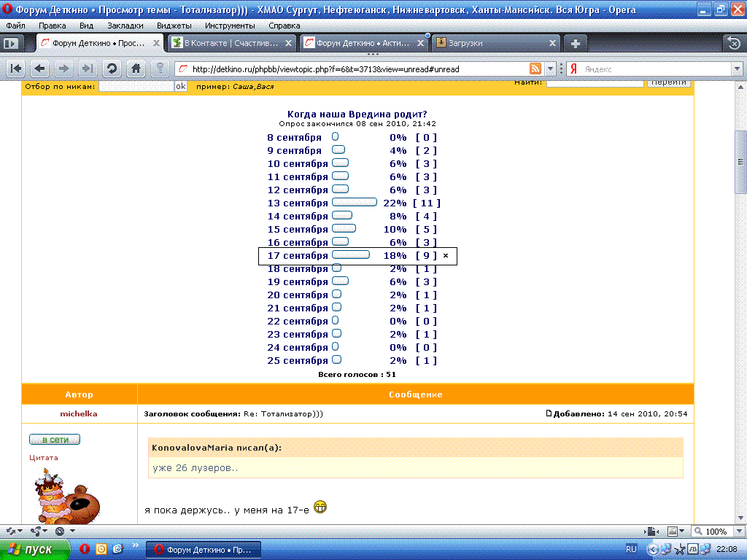The width and height of the screenshot is (747, 560).
Task: Launch Opera from the quick launch bar
Action: point(85,549)
